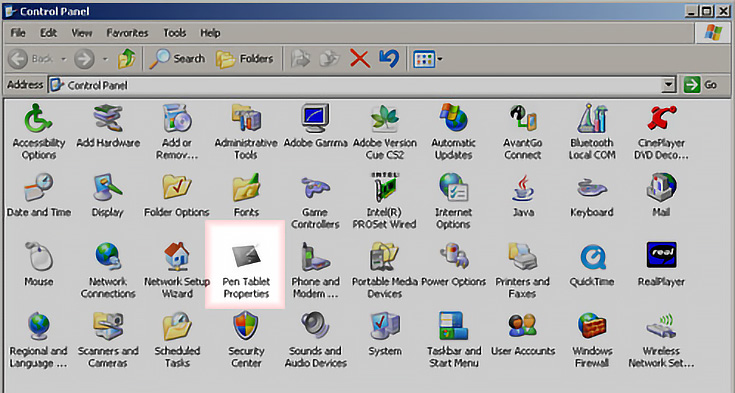Viewport: 735px width, 393px height.
Task: Open Date and Time settings
Action: coord(38,195)
